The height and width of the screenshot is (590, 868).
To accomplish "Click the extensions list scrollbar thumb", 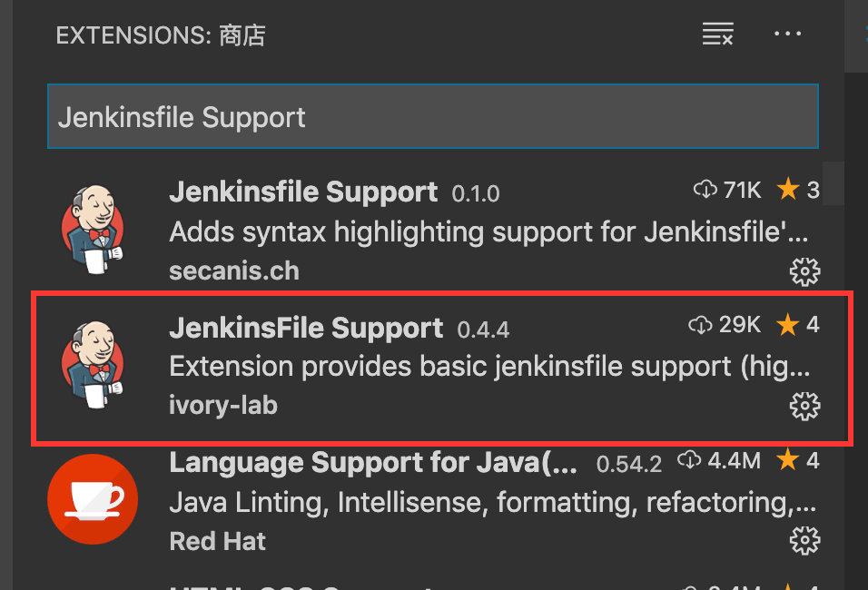I will (833, 183).
